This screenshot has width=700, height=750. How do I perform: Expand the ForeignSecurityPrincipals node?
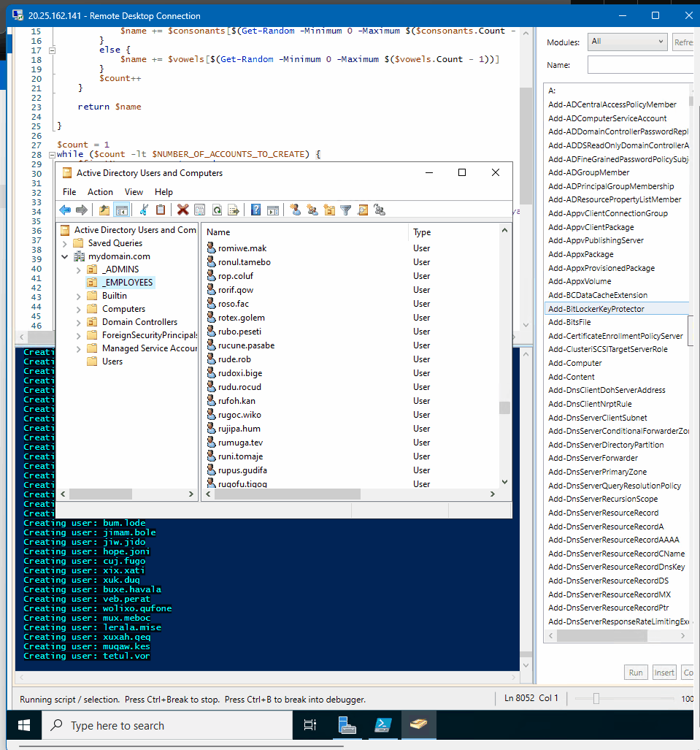point(78,336)
